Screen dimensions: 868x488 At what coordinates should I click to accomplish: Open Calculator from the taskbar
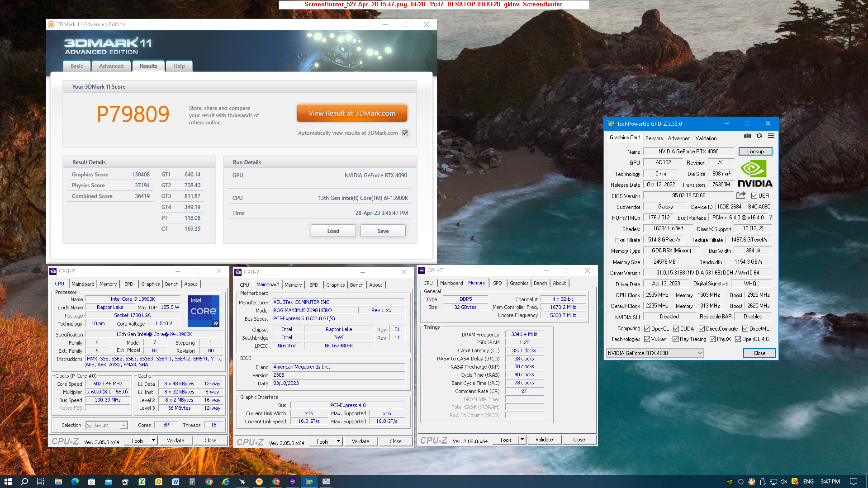pyautogui.click(x=192, y=481)
